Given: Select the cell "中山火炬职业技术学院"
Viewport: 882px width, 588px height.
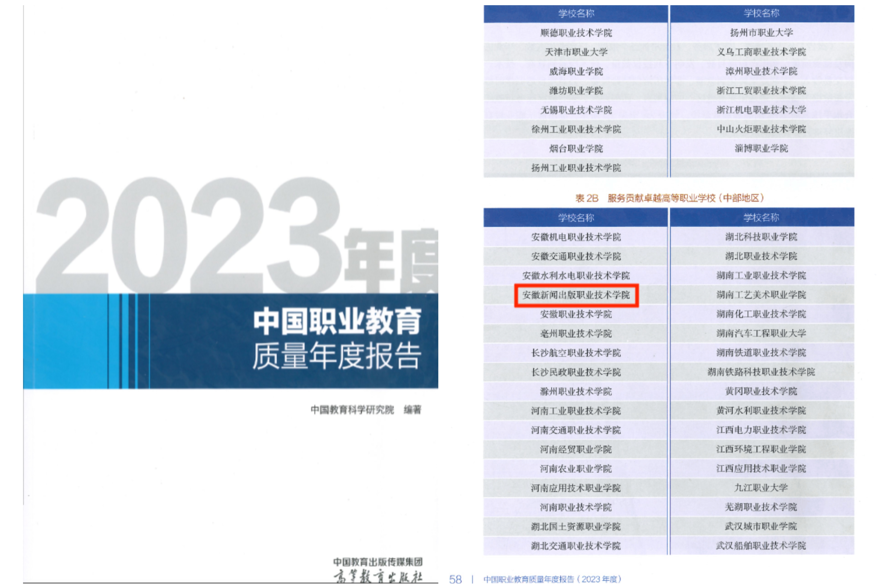Looking at the screenshot, I should (761, 129).
